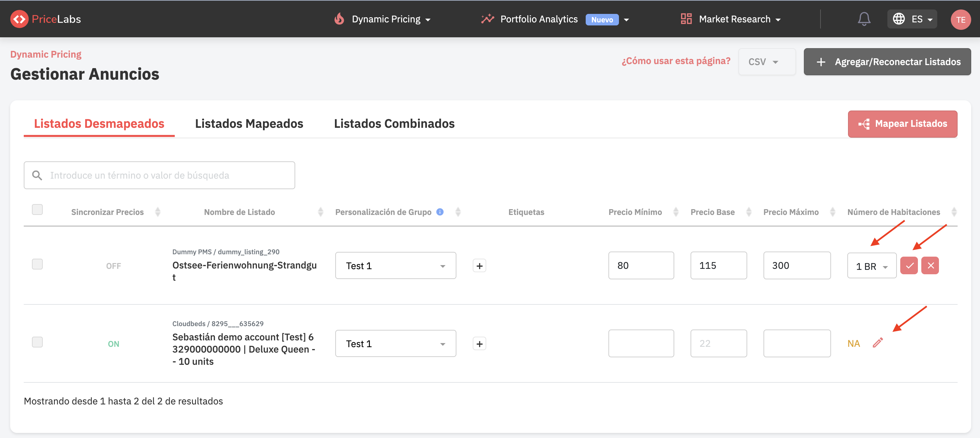The width and height of the screenshot is (980, 438).
Task: Click the PriceLabs logo
Action: [46, 19]
